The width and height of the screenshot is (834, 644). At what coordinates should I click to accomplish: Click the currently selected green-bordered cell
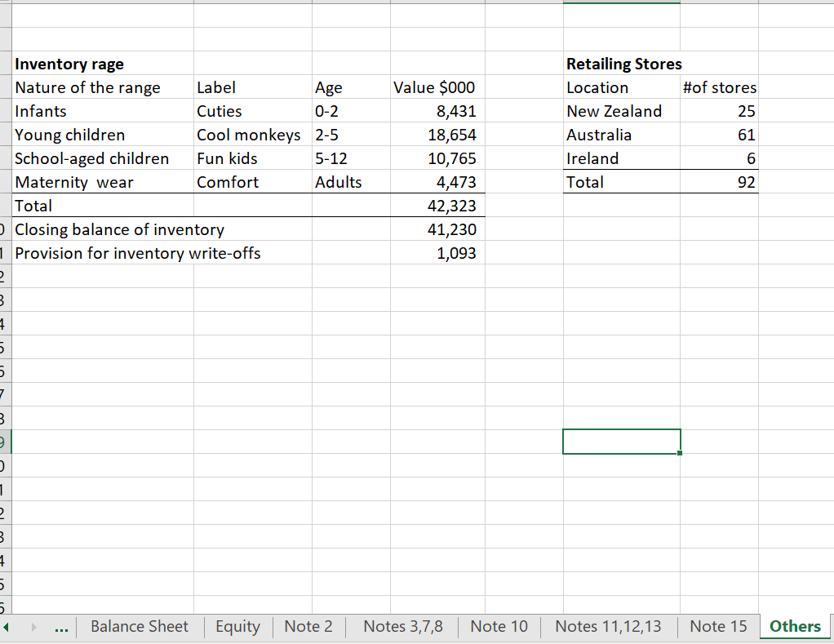[621, 442]
